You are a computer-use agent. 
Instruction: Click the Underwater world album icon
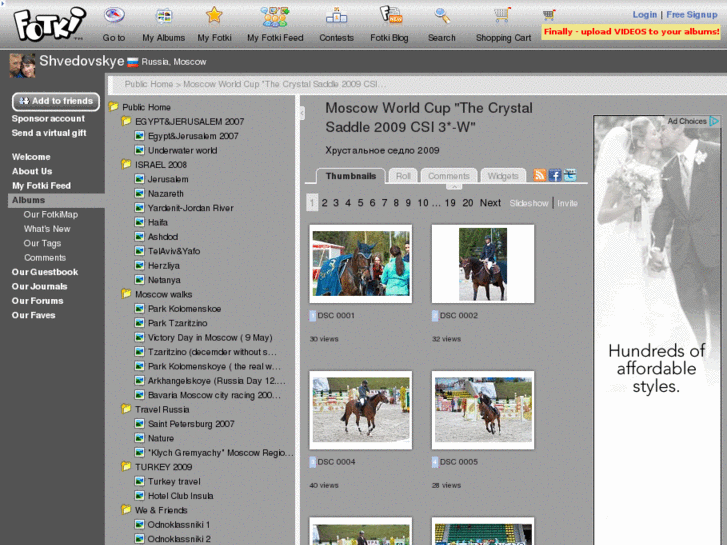tap(139, 150)
